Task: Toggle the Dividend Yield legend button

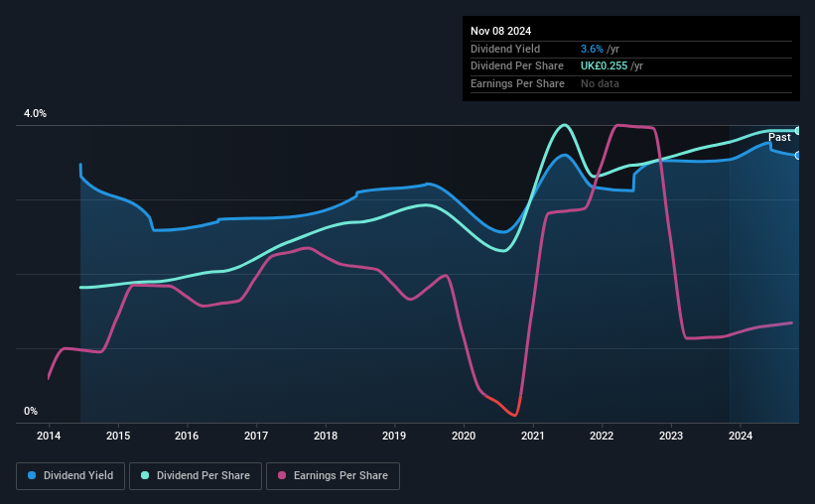Action: click(70, 476)
